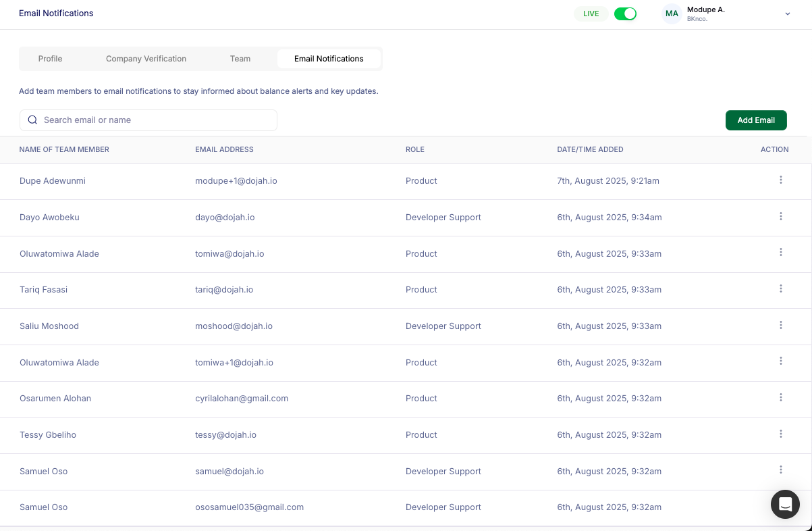Screen dimensions: 812x531
Task: Click three-dot menu for tomiwa@dojah.io row
Action: click(x=780, y=253)
